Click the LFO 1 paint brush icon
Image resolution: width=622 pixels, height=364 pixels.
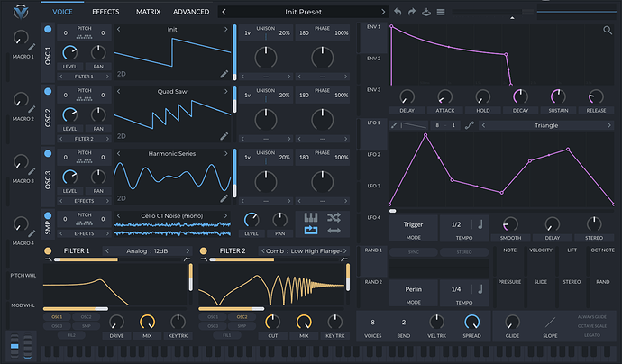tap(396, 125)
